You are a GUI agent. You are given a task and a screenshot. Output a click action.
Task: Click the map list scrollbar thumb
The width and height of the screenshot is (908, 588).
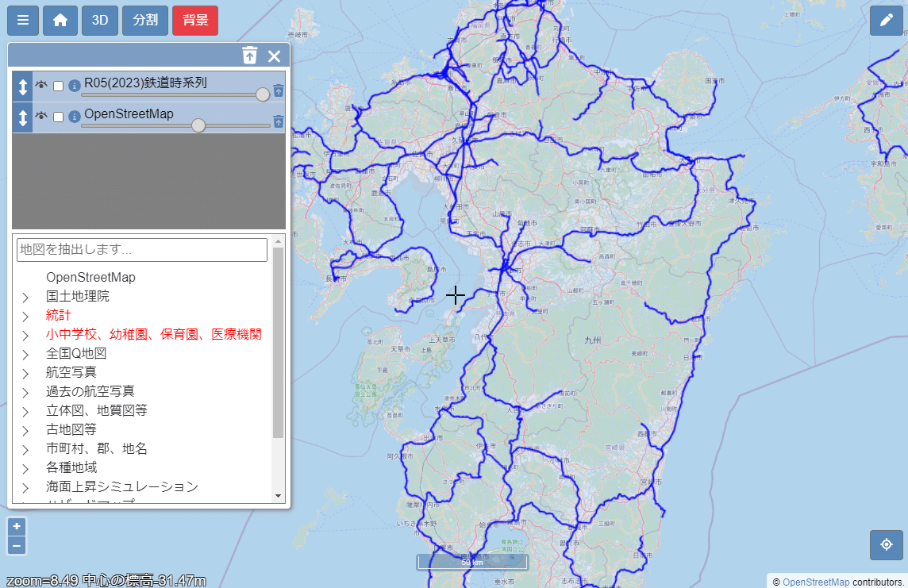(x=278, y=343)
